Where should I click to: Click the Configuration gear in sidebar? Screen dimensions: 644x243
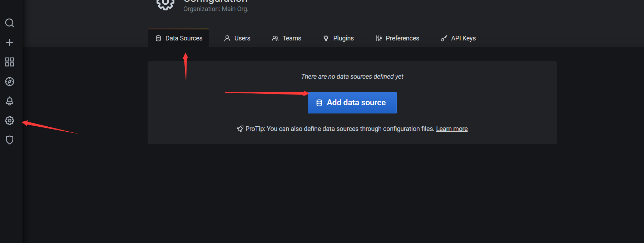pyautogui.click(x=10, y=121)
